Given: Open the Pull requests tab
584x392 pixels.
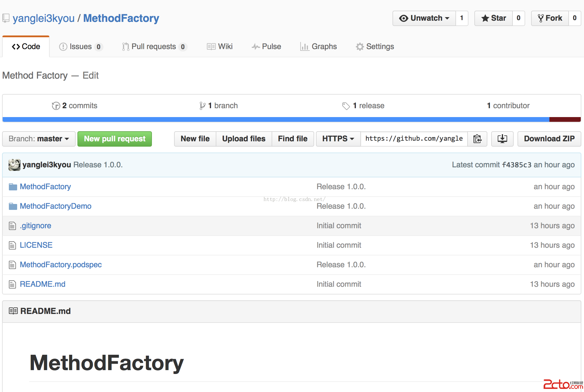Looking at the screenshot, I should 154,46.
